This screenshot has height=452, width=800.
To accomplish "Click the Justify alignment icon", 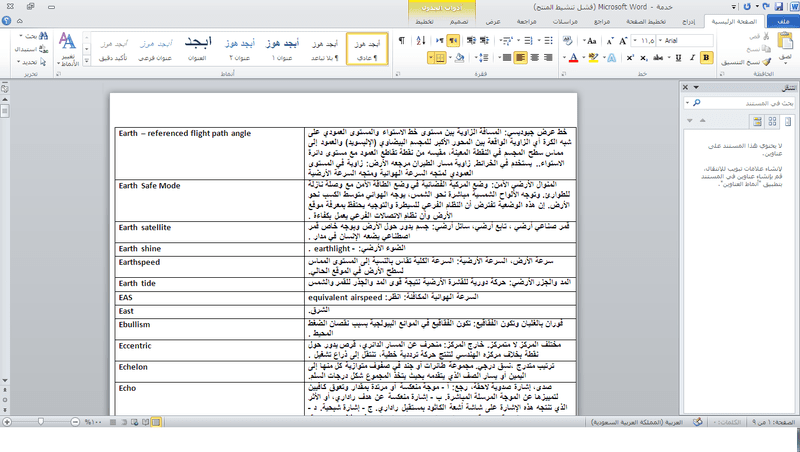I will [x=507, y=58].
